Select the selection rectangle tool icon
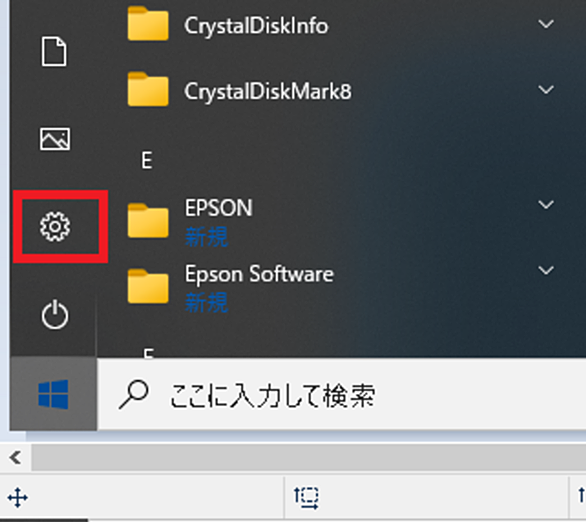Viewport: 586px width, 522px height. click(306, 498)
